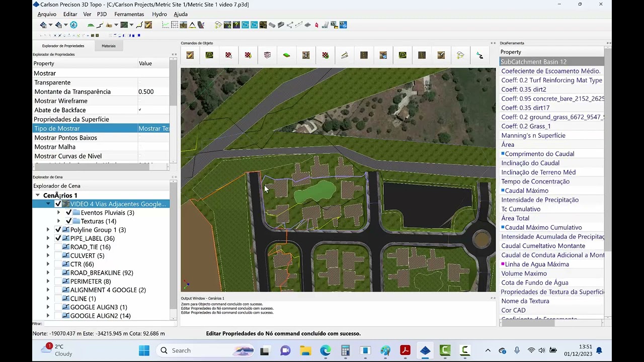Image resolution: width=644 pixels, height=362 pixels.
Task: Click the triangle toolbar icon in main toolbar
Action: 192,25
